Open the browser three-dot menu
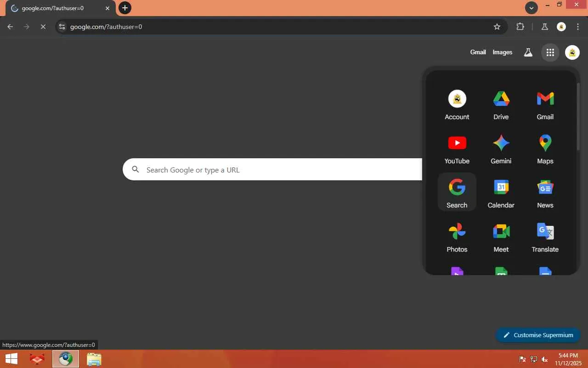The image size is (588, 368). [577, 27]
